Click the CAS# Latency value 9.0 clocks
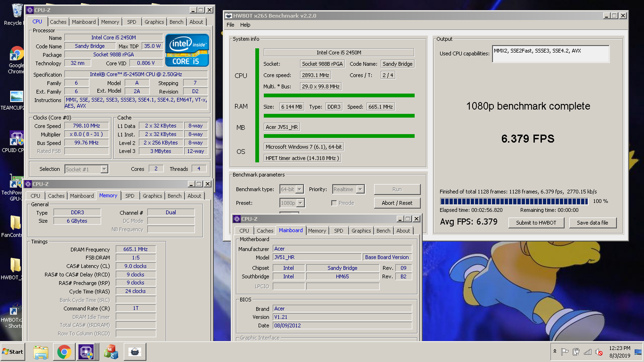This screenshot has height=362, width=644. 136,266
